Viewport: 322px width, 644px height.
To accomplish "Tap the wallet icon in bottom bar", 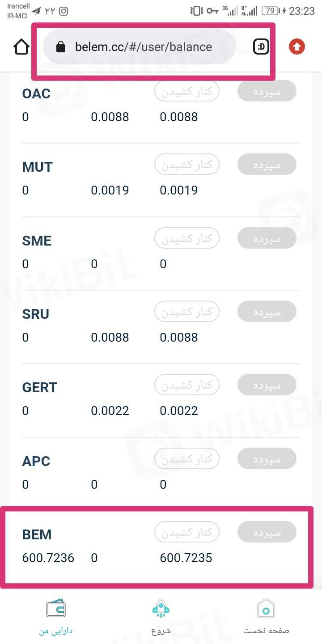I will tap(56, 609).
